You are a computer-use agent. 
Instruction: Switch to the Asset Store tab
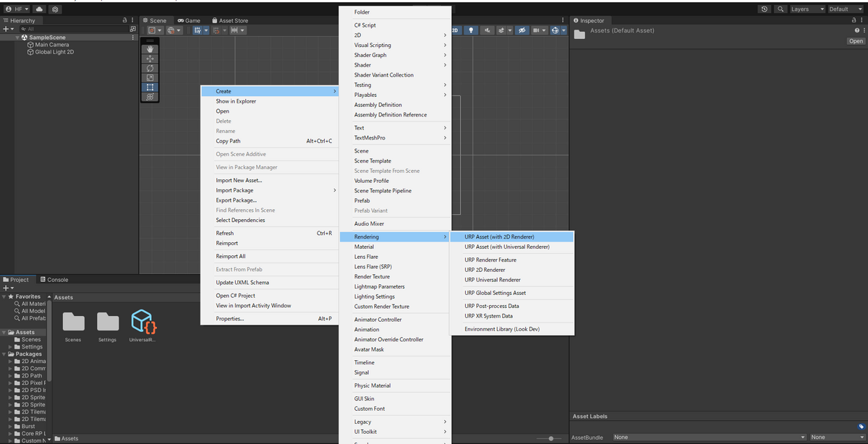pyautogui.click(x=229, y=20)
